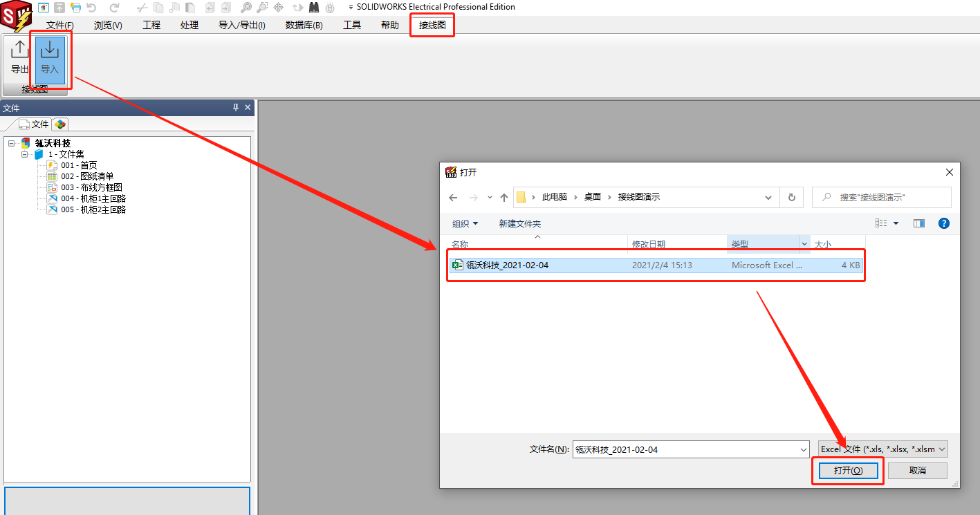Select the 瓴沃科技 project root item
The height and width of the screenshot is (515, 980).
point(53,143)
